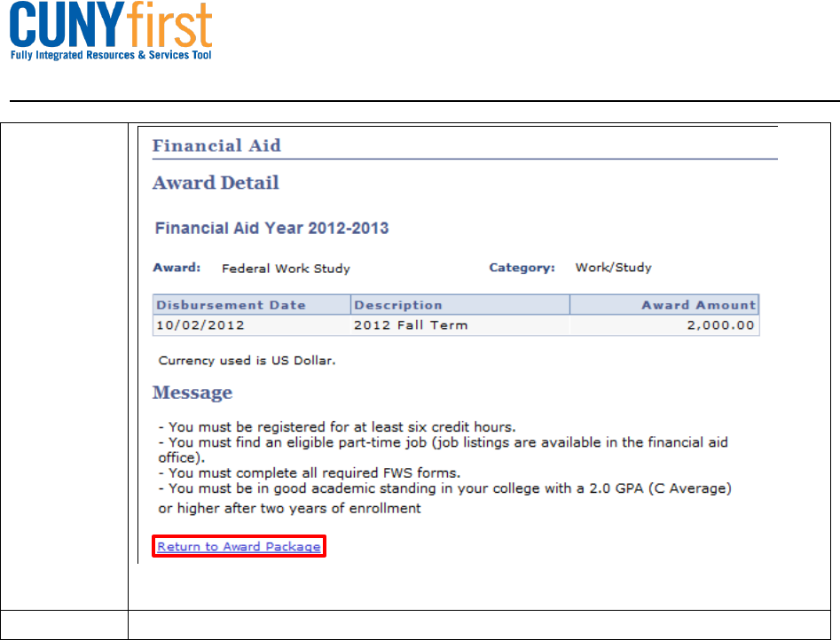Click the Return to Award Package link

pyautogui.click(x=239, y=546)
